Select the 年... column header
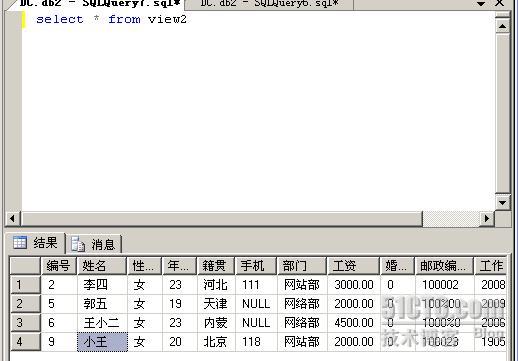This screenshot has height=361, width=518. click(180, 266)
